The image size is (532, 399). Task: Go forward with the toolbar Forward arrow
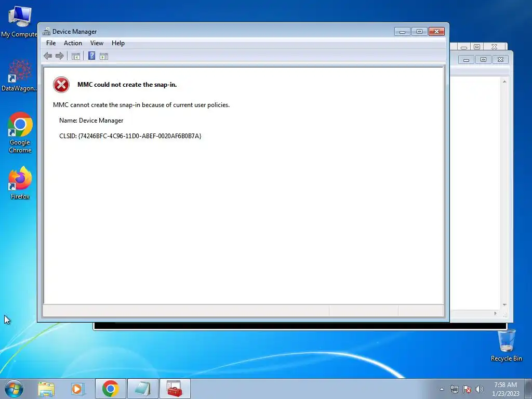60,56
